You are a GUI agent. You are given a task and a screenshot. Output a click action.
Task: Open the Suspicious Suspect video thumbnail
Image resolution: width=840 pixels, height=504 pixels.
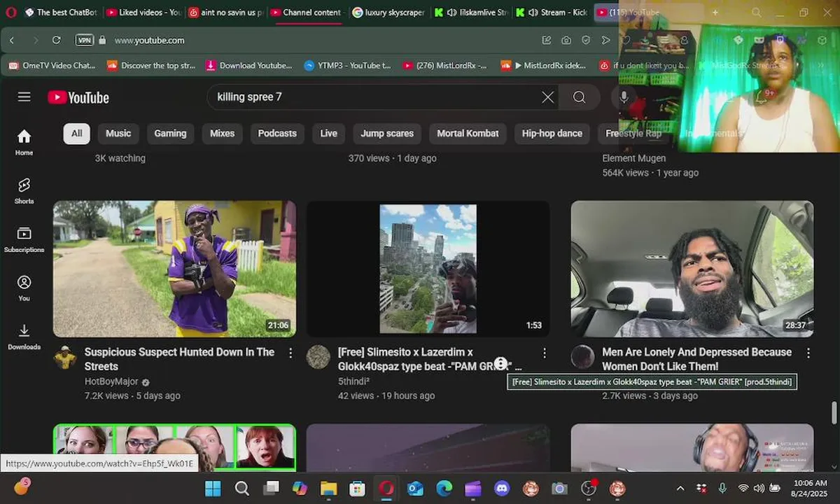point(174,269)
